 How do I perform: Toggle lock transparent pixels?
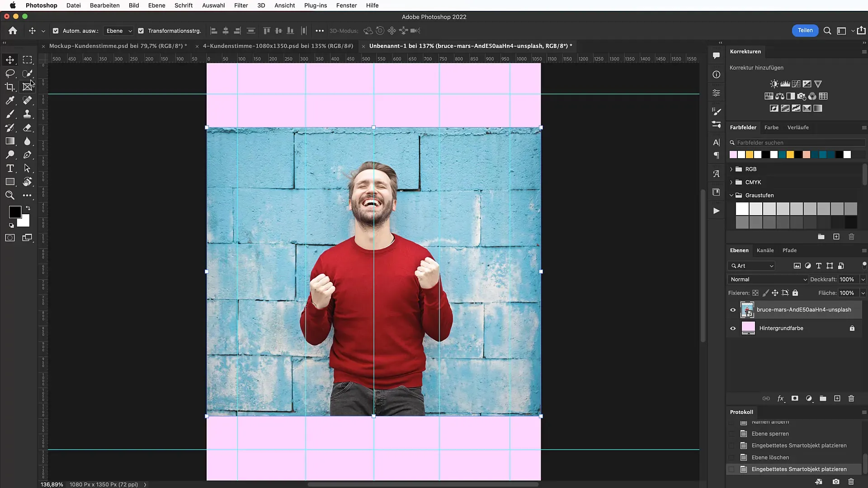[755, 293]
